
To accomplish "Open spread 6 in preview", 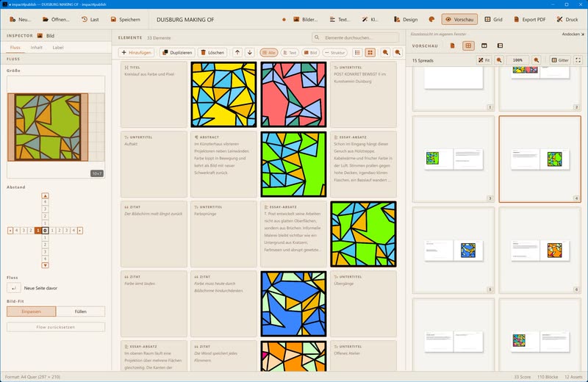I will [540, 251].
